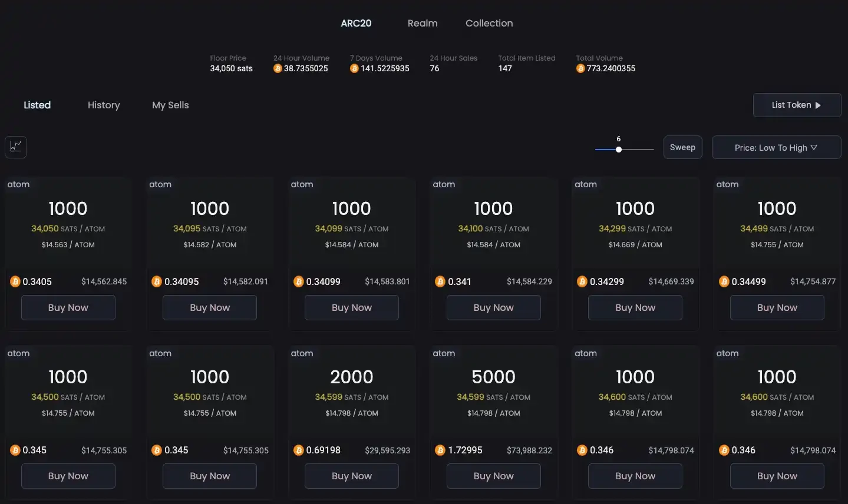This screenshot has height=504, width=848.
Task: Click the List Token button
Action: tap(796, 105)
